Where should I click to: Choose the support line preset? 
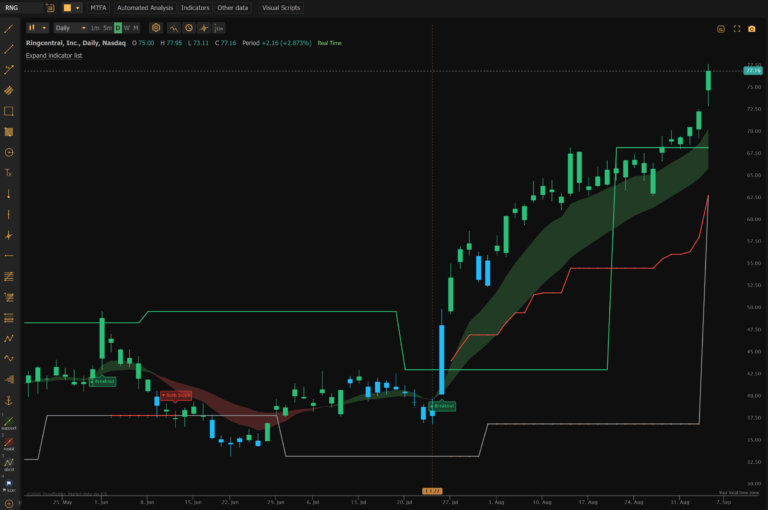tap(8, 423)
